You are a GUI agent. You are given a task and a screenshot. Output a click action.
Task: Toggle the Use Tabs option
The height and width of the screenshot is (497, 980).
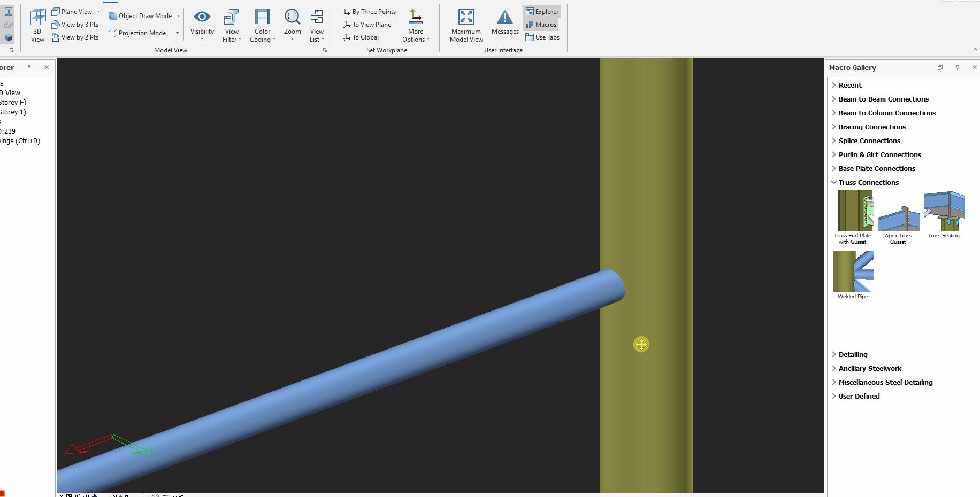(542, 37)
